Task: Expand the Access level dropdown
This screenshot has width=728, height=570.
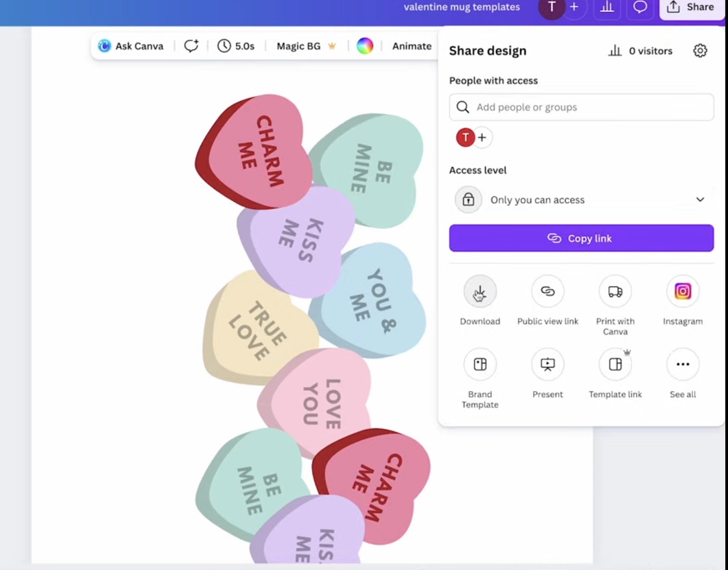Action: [x=581, y=200]
